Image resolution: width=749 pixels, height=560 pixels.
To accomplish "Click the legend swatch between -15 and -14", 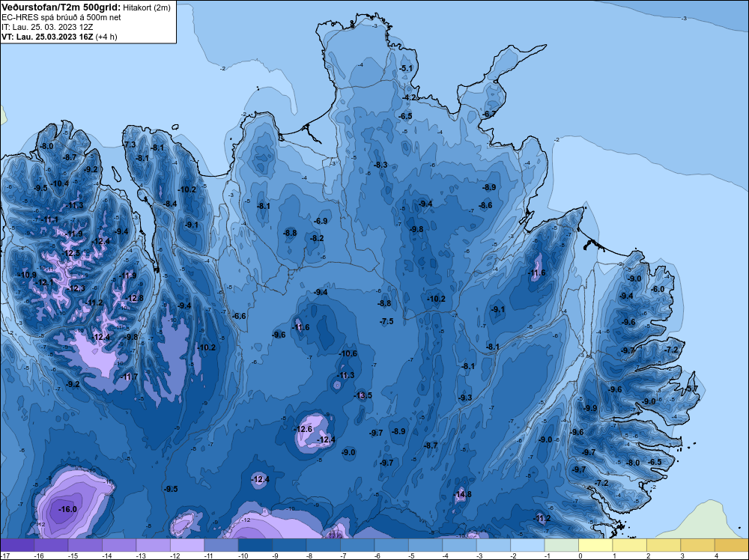I will 85,545.
